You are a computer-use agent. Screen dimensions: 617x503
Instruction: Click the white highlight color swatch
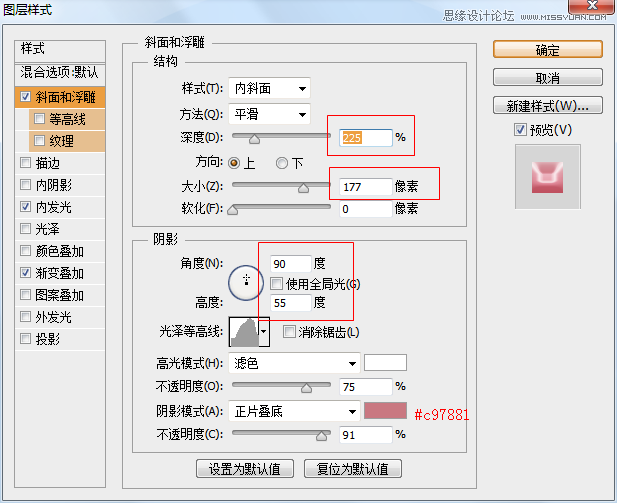385,362
